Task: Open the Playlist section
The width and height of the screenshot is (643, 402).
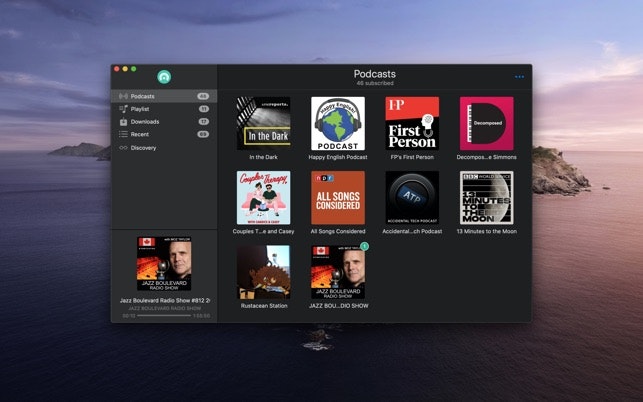Action: coord(164,109)
